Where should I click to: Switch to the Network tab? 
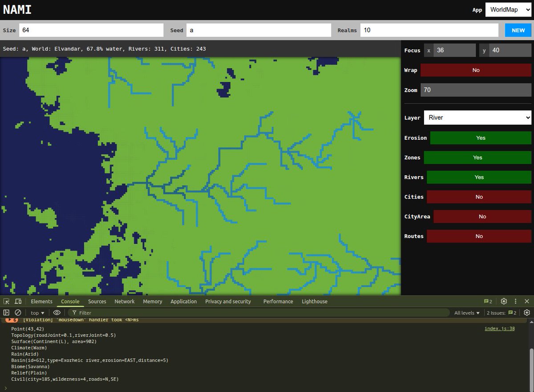click(x=125, y=301)
